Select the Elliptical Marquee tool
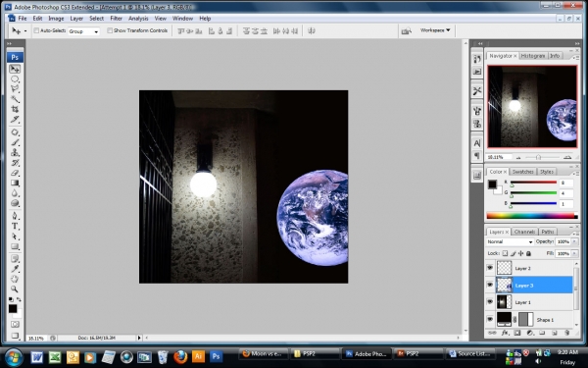The image size is (588, 368). pos(15,79)
